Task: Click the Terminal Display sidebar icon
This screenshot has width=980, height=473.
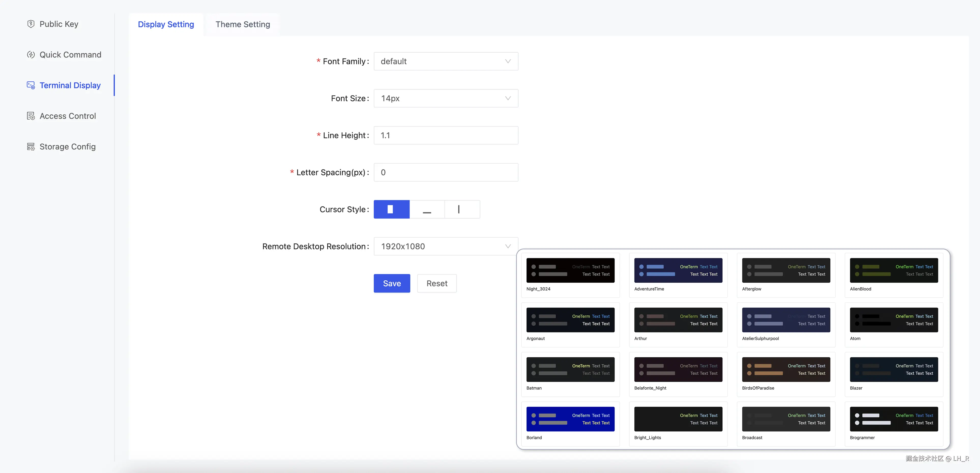Action: pos(31,85)
